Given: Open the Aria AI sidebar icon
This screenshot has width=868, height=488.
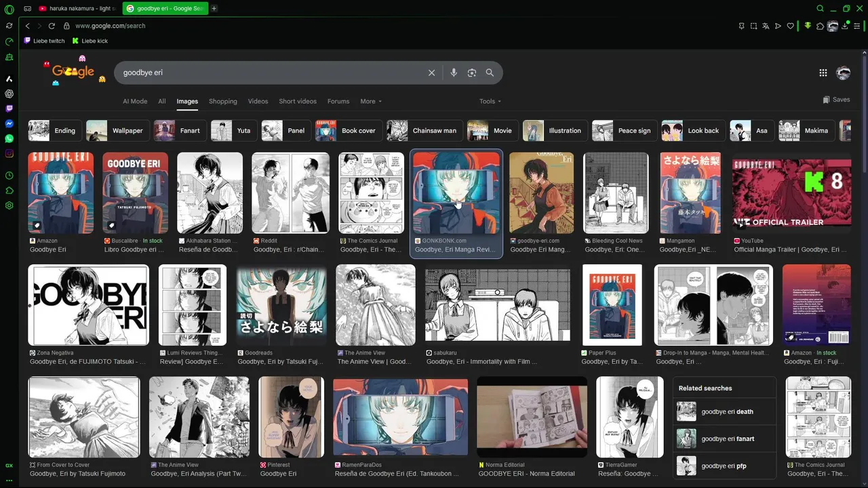Looking at the screenshot, I should pos(9,79).
